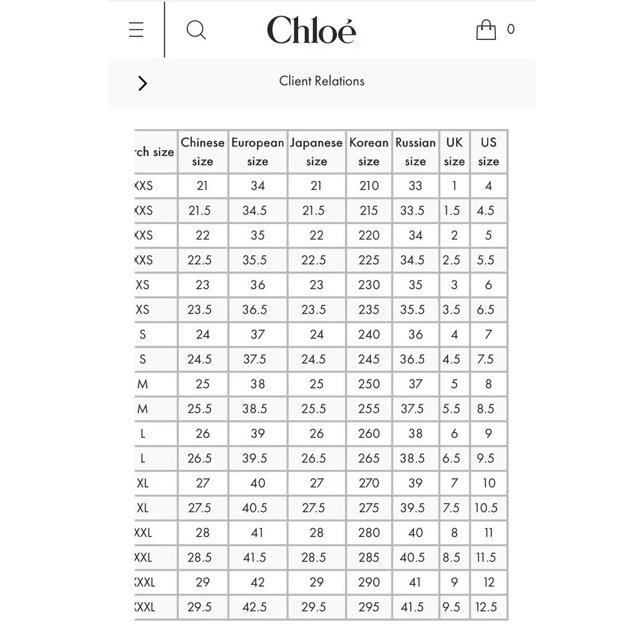This screenshot has width=644, height=644.
Task: Expand the Client Relations chevron arrow
Action: [x=142, y=83]
